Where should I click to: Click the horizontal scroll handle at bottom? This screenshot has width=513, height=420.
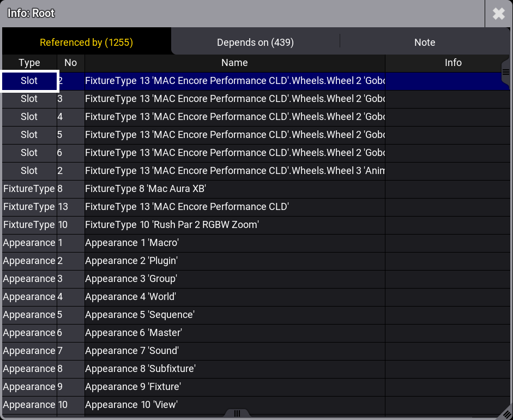point(237,413)
